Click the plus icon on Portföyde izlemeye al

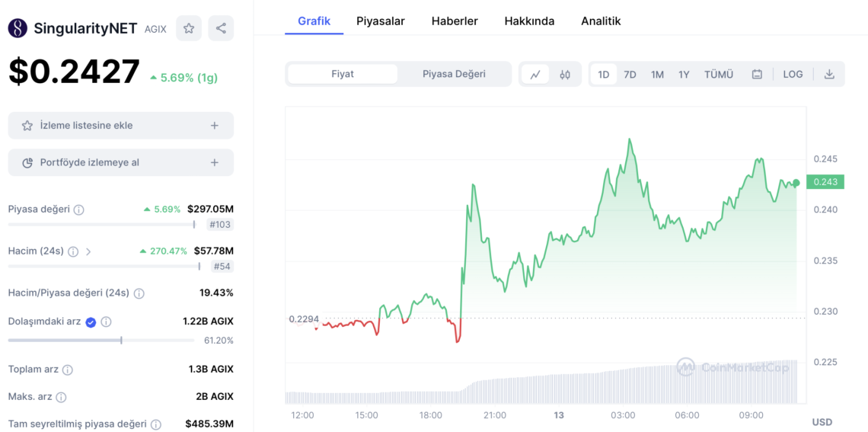point(215,163)
